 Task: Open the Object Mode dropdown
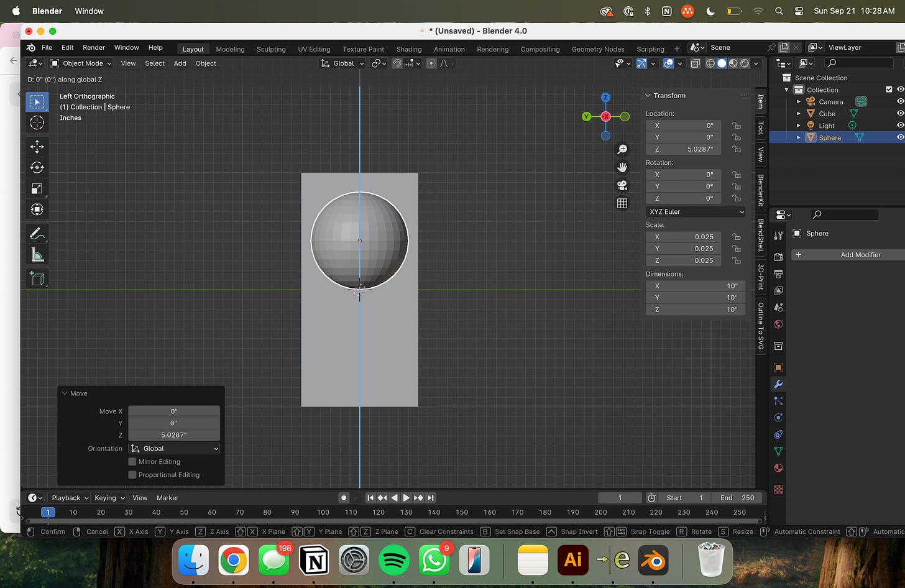(81, 63)
